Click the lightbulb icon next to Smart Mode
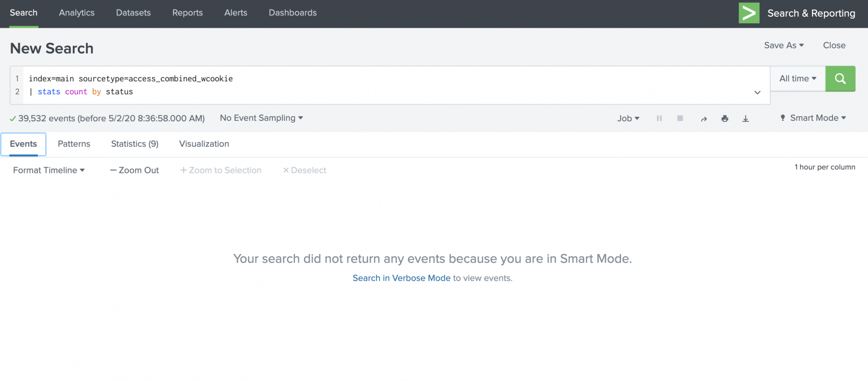Image resolution: width=868 pixels, height=381 pixels. coord(783,117)
